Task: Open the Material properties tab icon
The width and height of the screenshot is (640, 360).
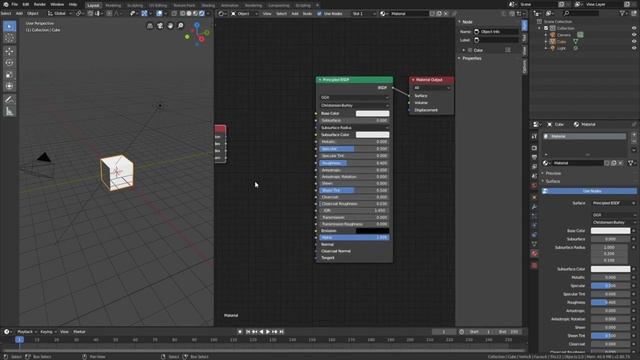Action: coord(534,253)
